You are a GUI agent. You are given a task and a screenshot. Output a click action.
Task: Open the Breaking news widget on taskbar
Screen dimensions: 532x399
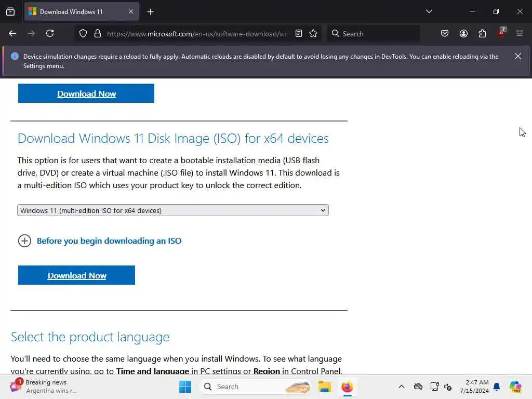tap(44, 387)
